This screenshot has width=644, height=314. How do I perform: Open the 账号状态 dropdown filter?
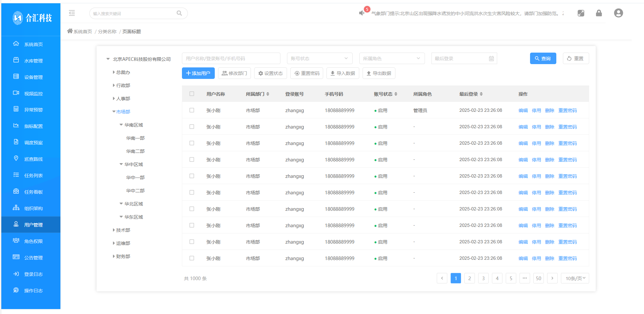[x=320, y=59]
